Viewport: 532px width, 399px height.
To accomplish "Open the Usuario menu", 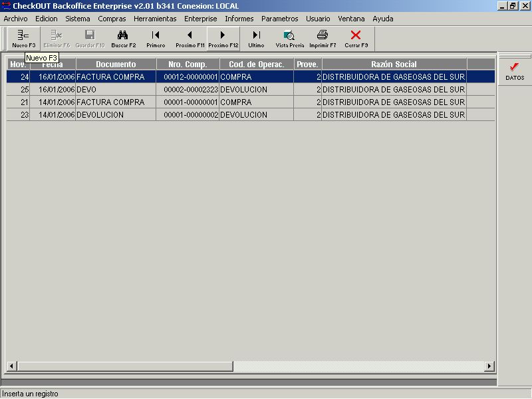I will pyautogui.click(x=318, y=19).
